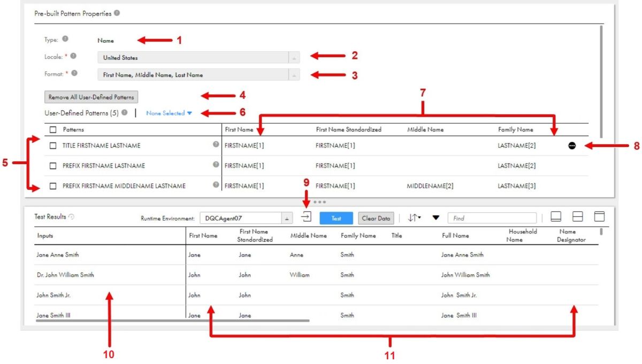Image resolution: width=642 pixels, height=364 pixels.
Task: Switch to top-panel layout icon
Action: coord(600,216)
